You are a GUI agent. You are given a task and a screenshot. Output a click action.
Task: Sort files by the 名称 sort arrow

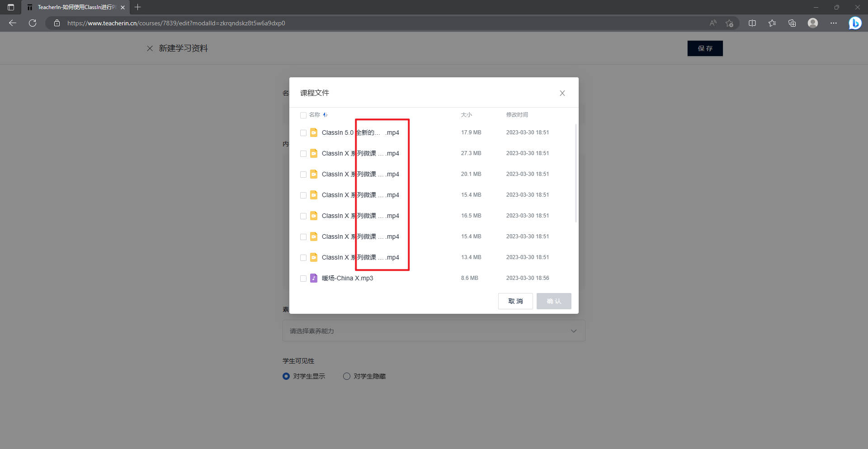325,115
